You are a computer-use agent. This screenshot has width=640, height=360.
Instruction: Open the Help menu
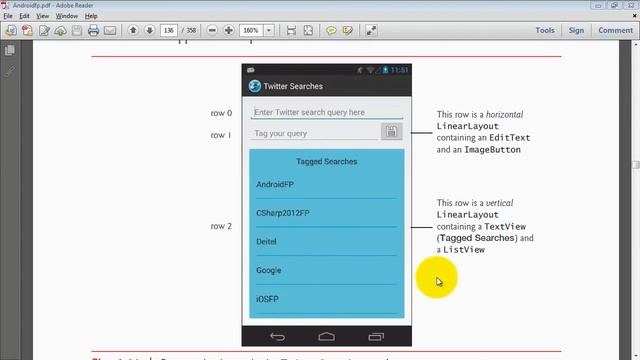(x=91, y=16)
